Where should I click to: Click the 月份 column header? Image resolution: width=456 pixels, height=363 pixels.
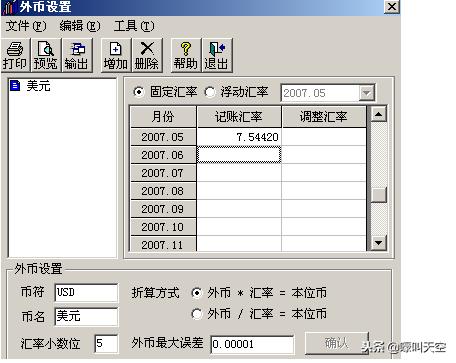[163, 117]
